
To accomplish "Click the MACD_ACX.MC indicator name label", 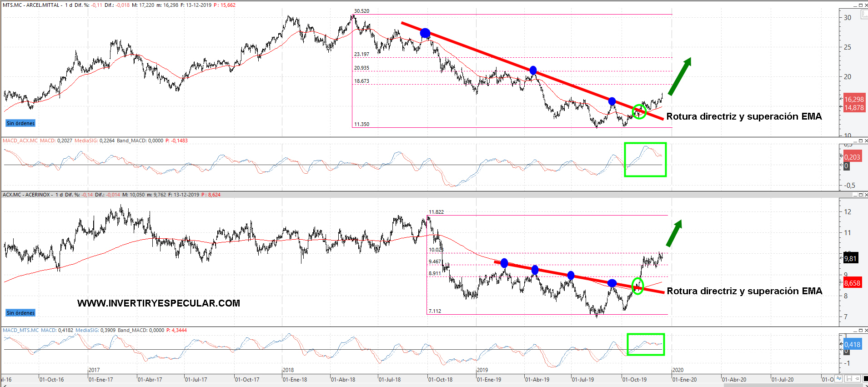I will (x=20, y=141).
